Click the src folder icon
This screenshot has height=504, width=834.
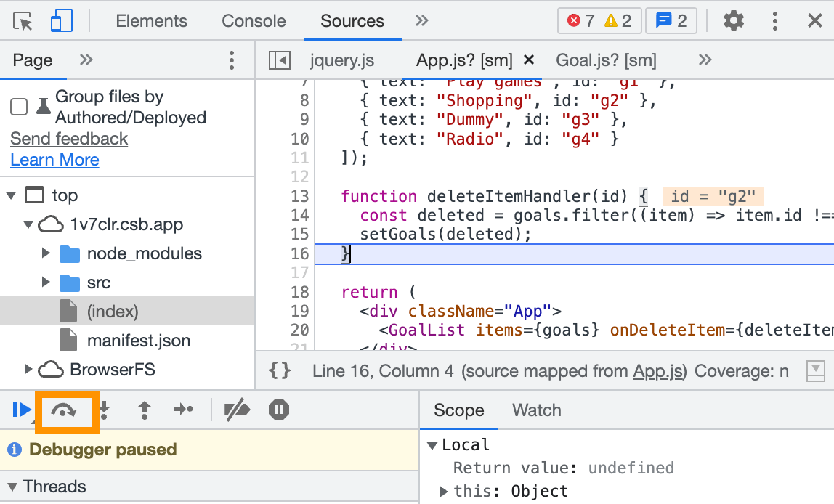tap(70, 283)
